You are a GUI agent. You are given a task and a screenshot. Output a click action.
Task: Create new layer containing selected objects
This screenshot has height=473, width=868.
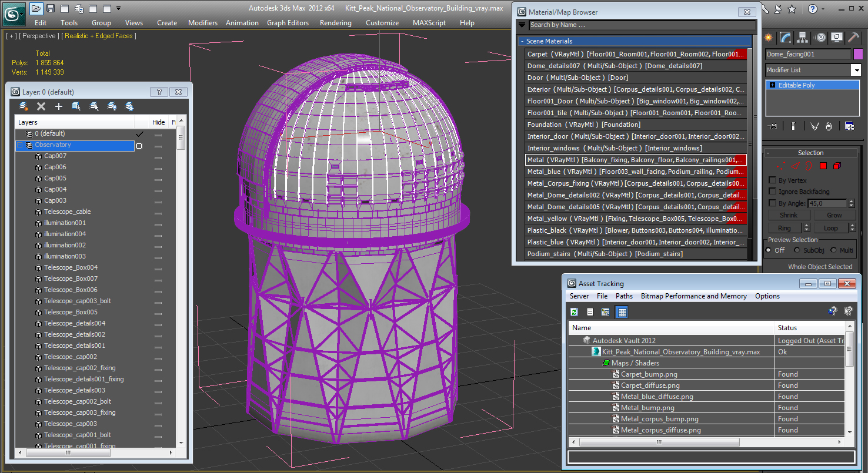pos(24,106)
